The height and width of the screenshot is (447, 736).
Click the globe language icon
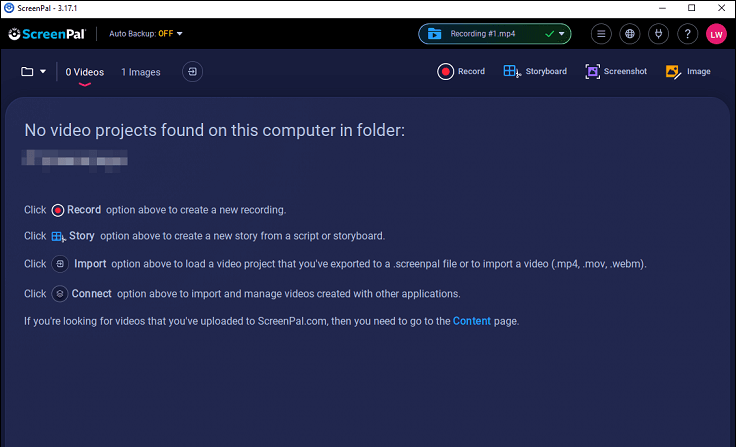coord(629,34)
